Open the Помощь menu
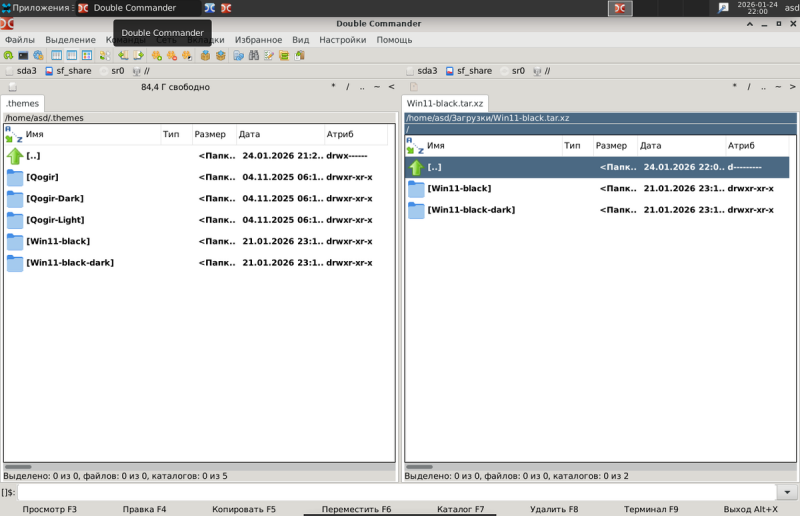Screen dimensions: 800x516 click(394, 40)
